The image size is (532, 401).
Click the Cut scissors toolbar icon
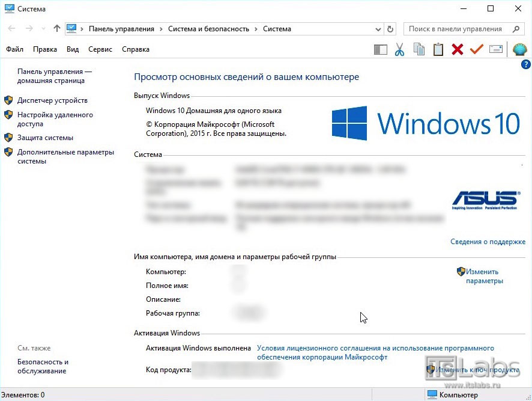point(399,49)
